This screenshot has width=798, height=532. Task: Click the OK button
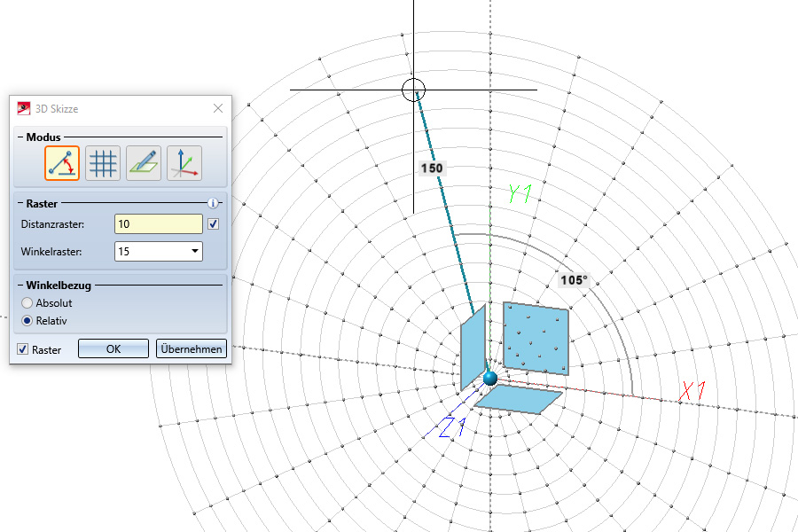coord(113,348)
